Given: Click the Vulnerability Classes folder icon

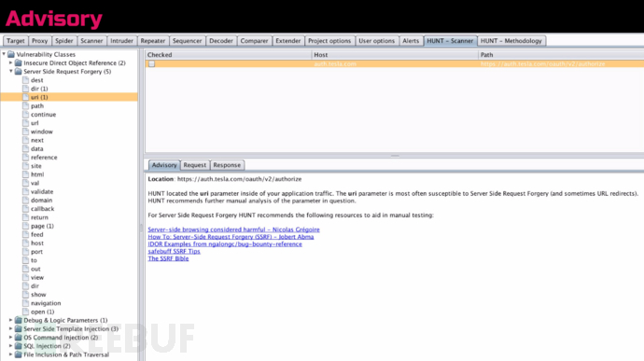Looking at the screenshot, I should point(11,54).
